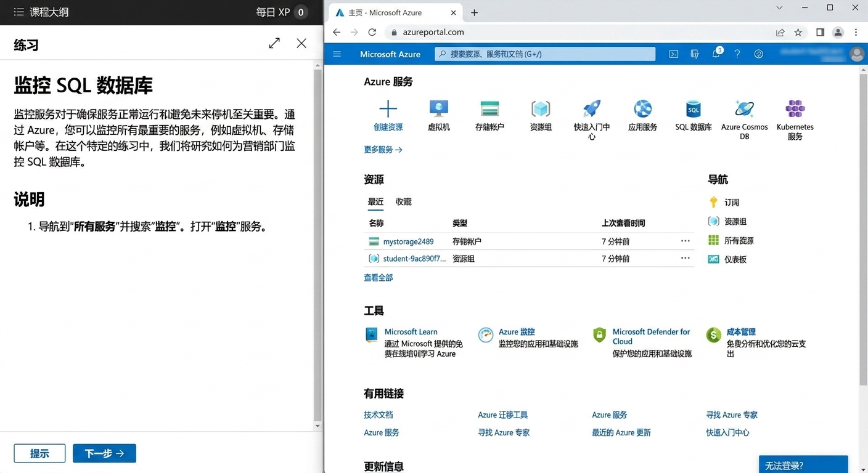The image size is (868, 473).
Task: Open the 更多服务 link
Action: [x=383, y=149]
